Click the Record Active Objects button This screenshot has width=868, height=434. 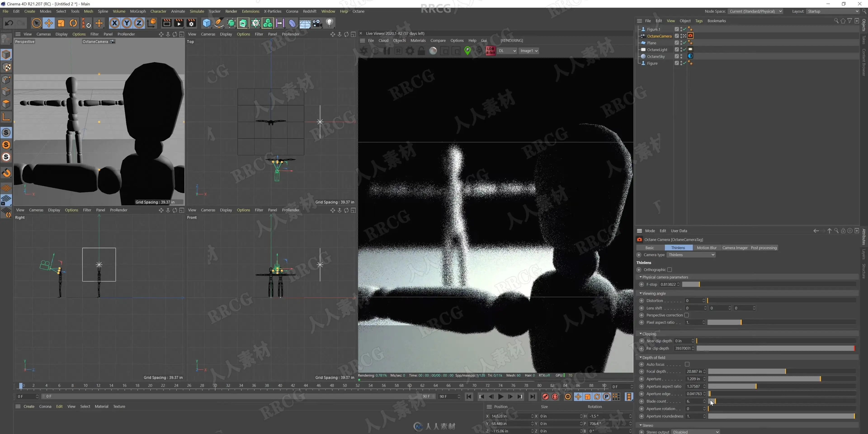point(545,397)
